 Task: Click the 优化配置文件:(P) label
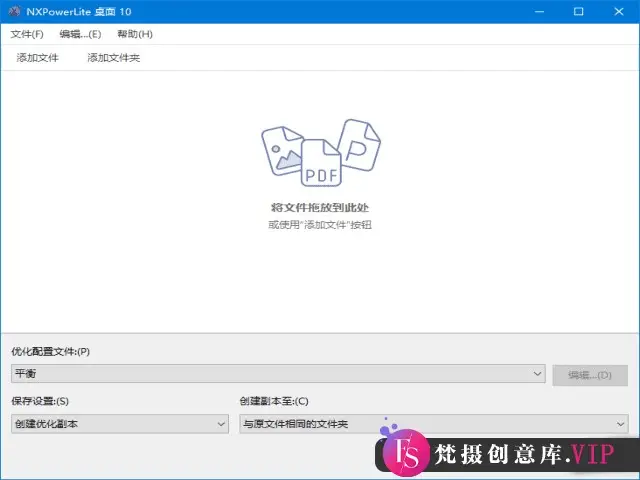pos(51,351)
